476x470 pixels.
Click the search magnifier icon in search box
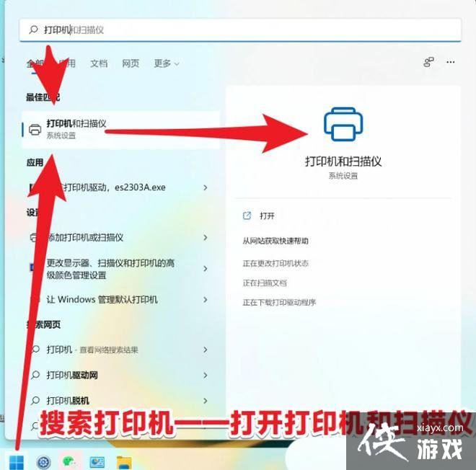(x=33, y=30)
